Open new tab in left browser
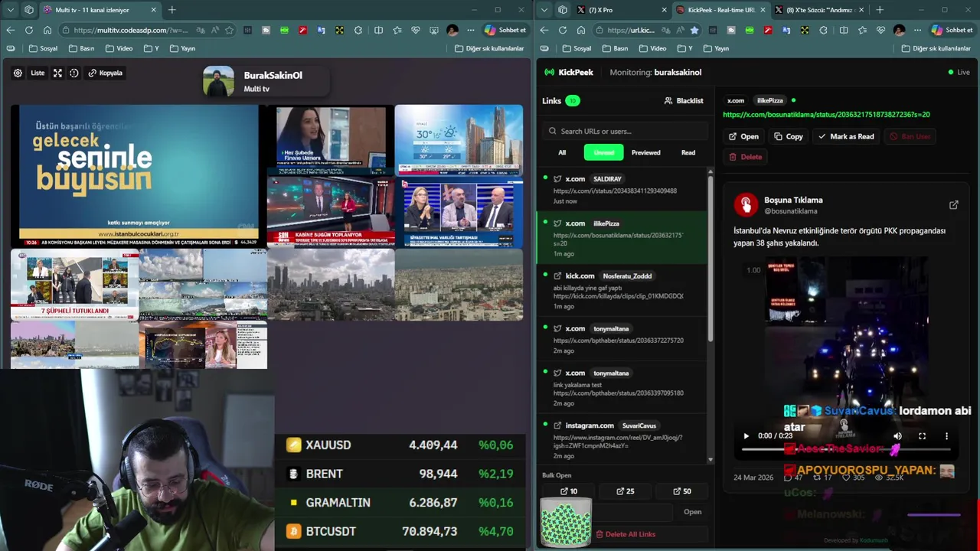This screenshot has height=551, width=980. click(171, 10)
